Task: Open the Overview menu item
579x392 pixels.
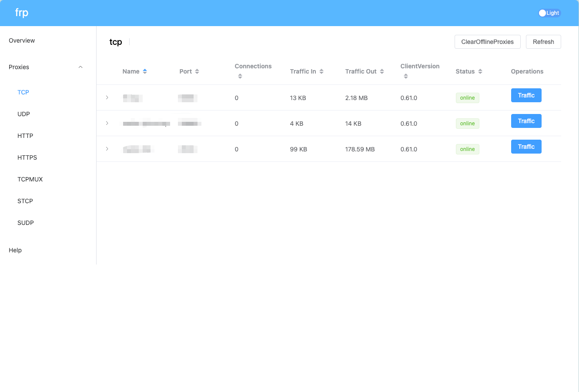Action: point(22,40)
